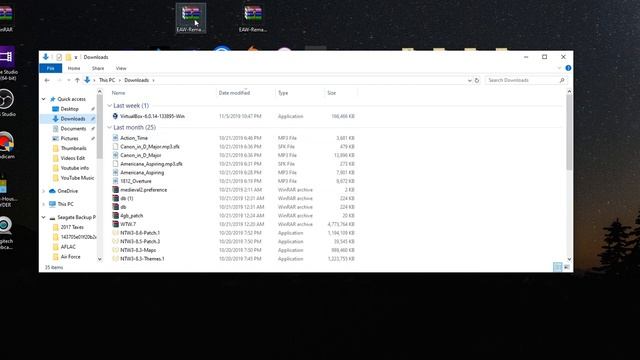
Task: Select Desktop in Quick access
Action: [x=69, y=109]
